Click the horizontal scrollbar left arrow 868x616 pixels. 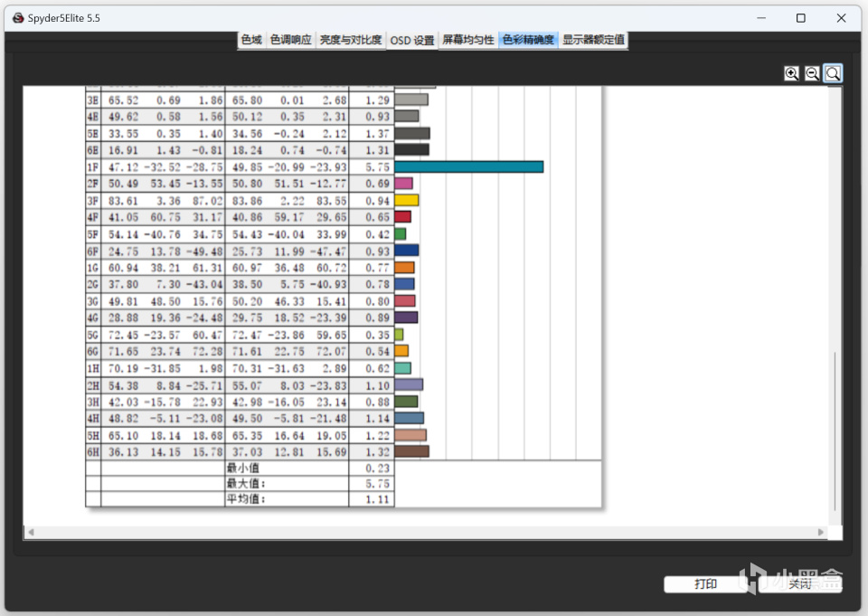(x=31, y=532)
